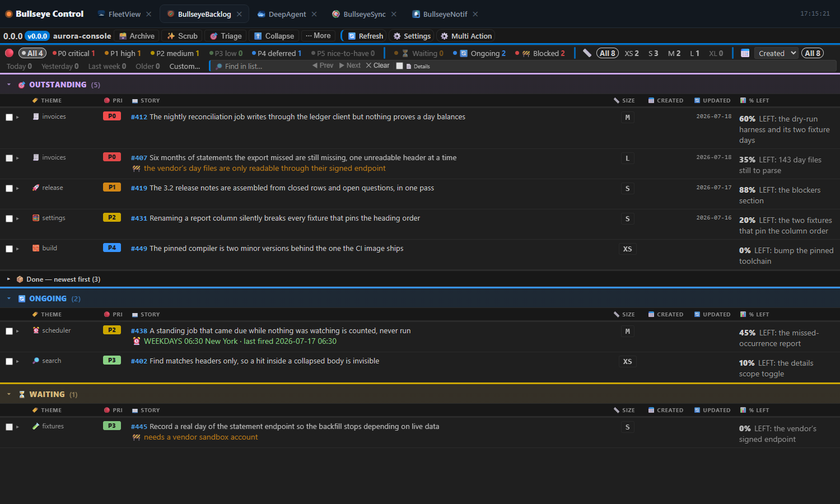Expand row arrow for story #438
The image size is (840, 504).
point(18,332)
